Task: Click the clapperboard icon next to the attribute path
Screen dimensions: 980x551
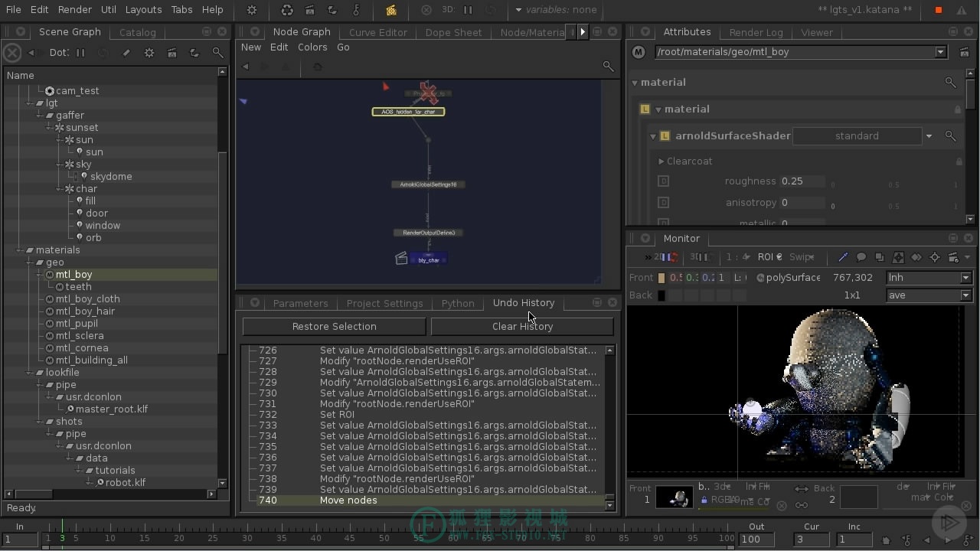Action: pos(964,52)
